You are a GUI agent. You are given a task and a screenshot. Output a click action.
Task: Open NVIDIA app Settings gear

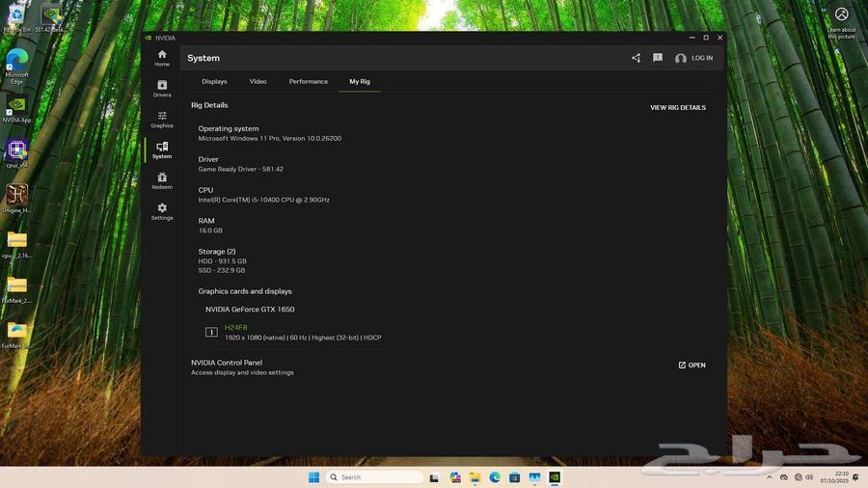click(x=162, y=211)
